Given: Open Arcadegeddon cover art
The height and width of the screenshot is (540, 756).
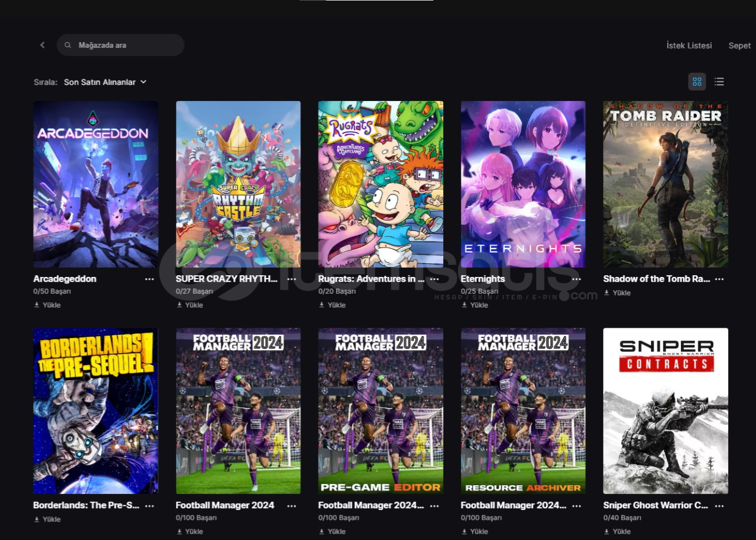Looking at the screenshot, I should coord(96,184).
